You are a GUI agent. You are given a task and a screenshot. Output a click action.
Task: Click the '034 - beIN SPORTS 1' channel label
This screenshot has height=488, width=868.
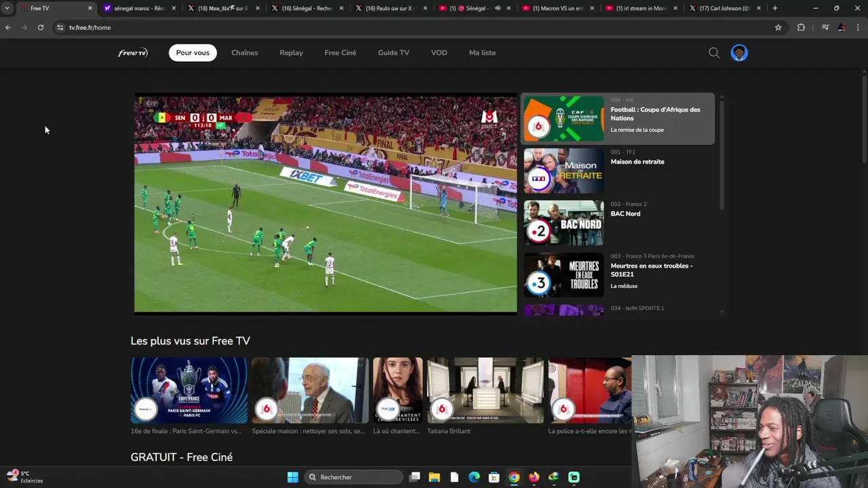[637, 308]
